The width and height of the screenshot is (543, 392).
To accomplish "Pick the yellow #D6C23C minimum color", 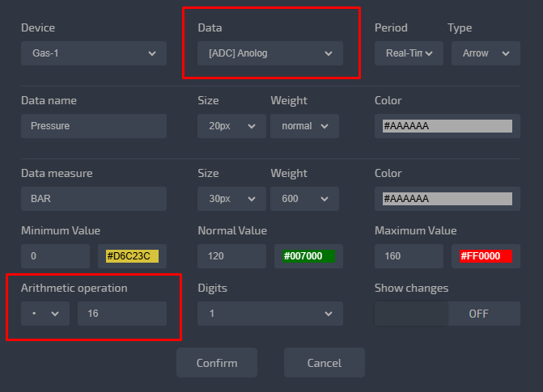I will pyautogui.click(x=132, y=256).
